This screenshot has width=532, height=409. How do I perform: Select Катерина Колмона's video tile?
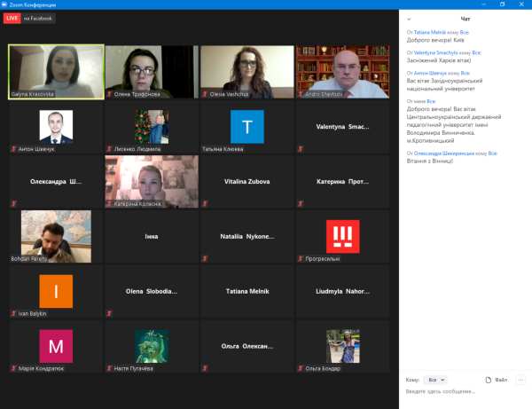(151, 181)
